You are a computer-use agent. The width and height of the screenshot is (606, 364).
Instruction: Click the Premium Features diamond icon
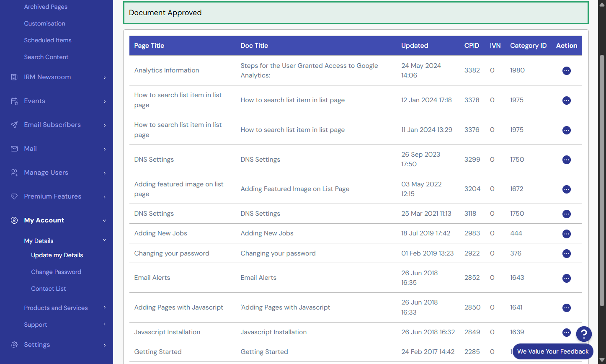(14, 196)
